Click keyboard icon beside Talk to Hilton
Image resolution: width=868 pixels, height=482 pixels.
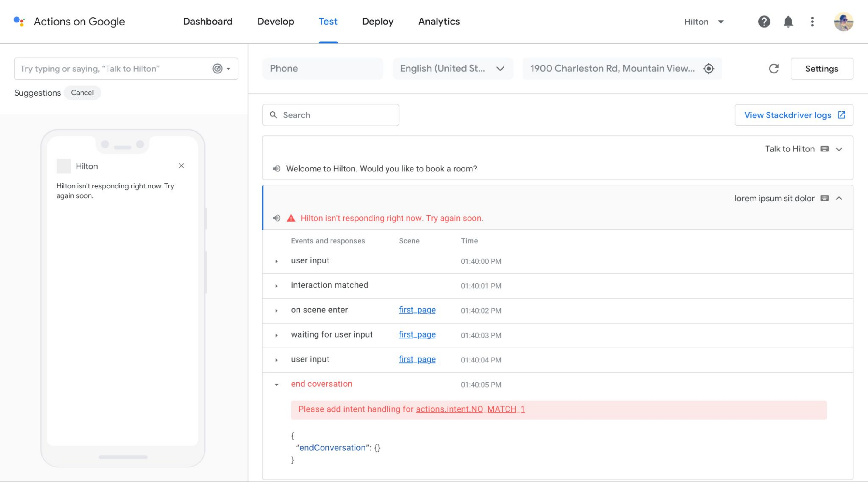click(x=824, y=149)
